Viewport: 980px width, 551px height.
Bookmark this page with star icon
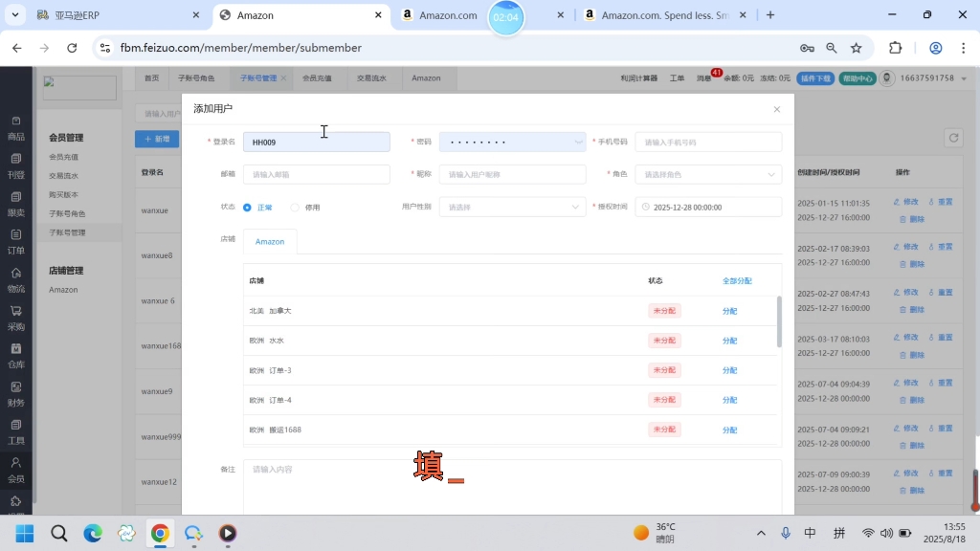point(857,48)
